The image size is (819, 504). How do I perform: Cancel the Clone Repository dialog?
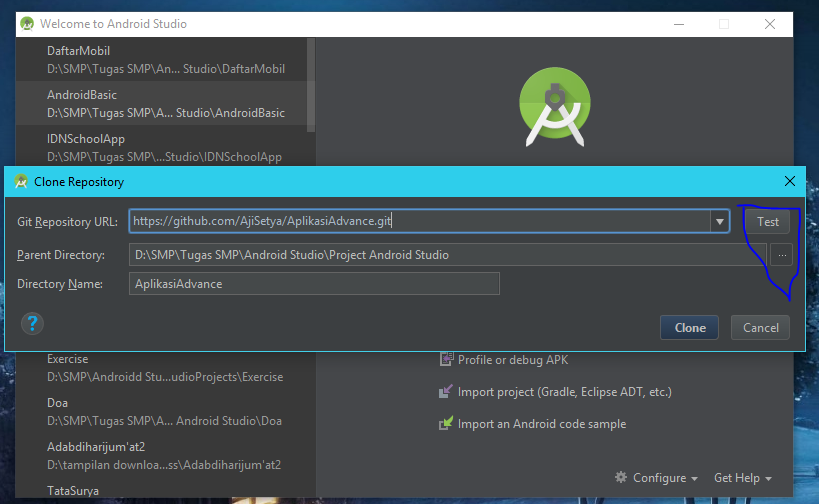[760, 327]
